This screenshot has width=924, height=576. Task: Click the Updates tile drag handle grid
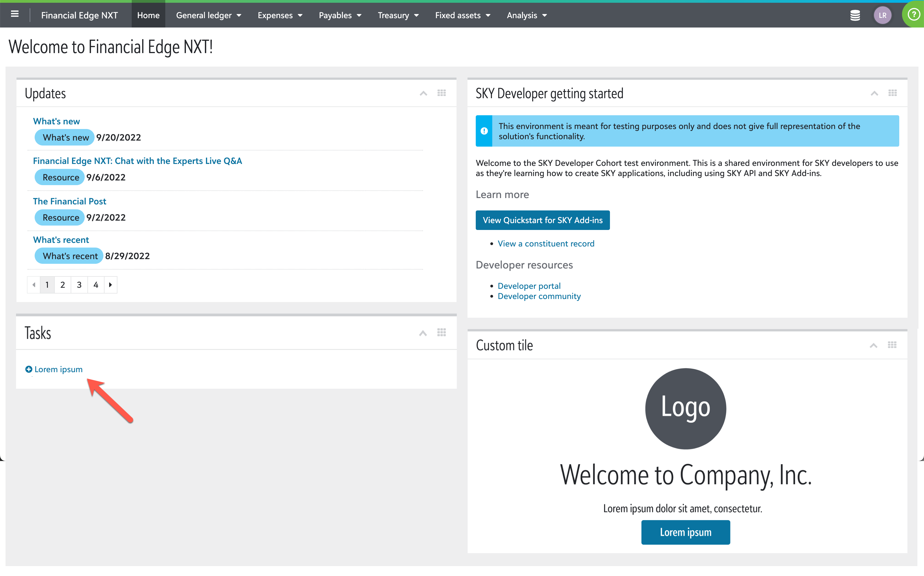[x=441, y=93]
